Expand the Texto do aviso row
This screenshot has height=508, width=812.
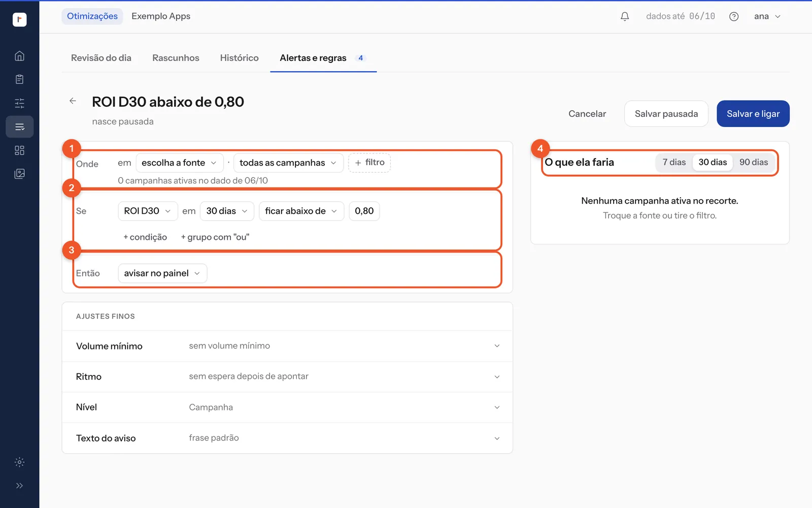point(287,438)
